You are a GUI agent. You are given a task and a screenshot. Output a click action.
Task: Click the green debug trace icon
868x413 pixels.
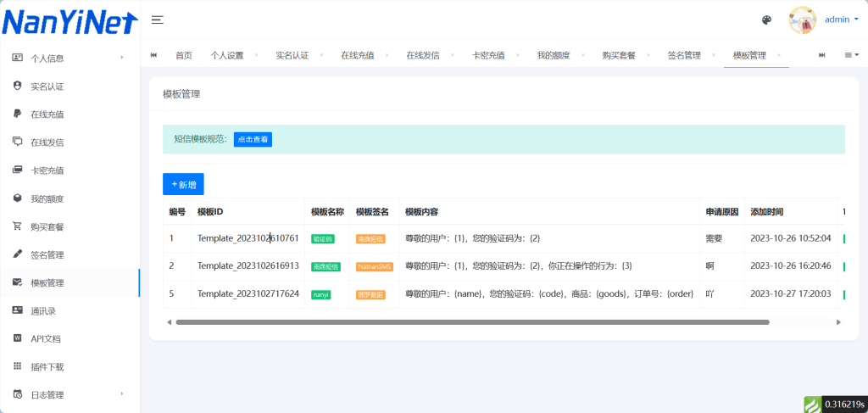coord(812,405)
